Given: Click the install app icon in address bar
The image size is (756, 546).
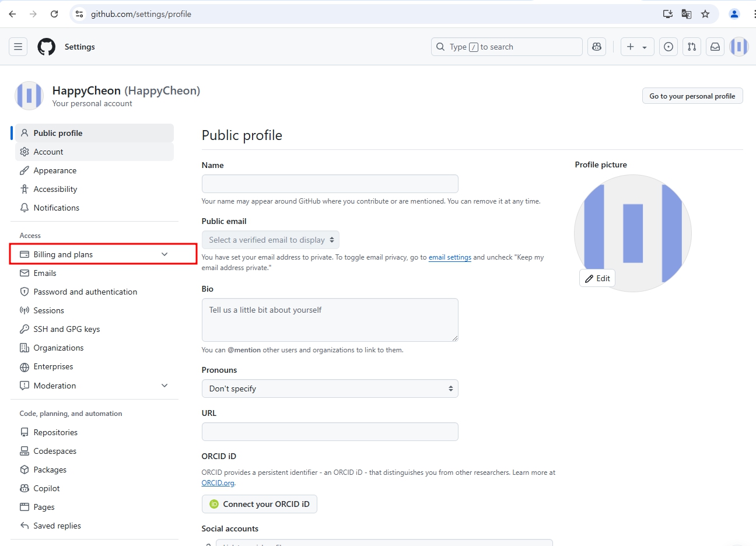Looking at the screenshot, I should pos(668,14).
